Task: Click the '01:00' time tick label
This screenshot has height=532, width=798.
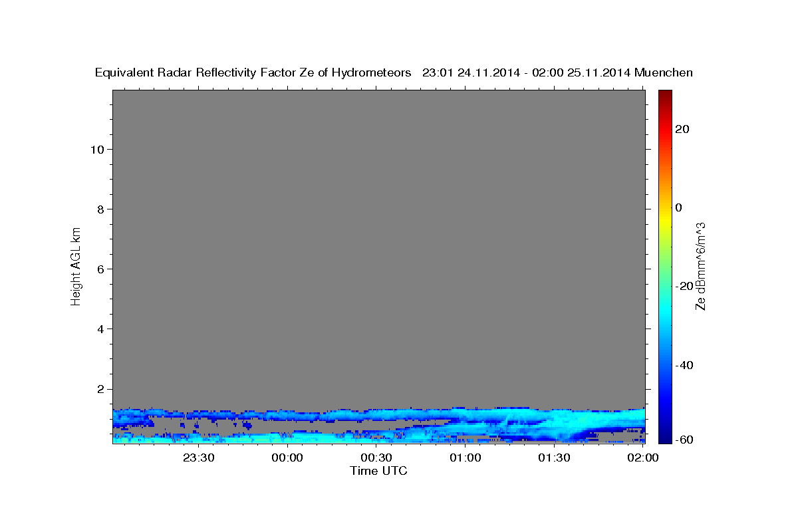Action: 465,458
